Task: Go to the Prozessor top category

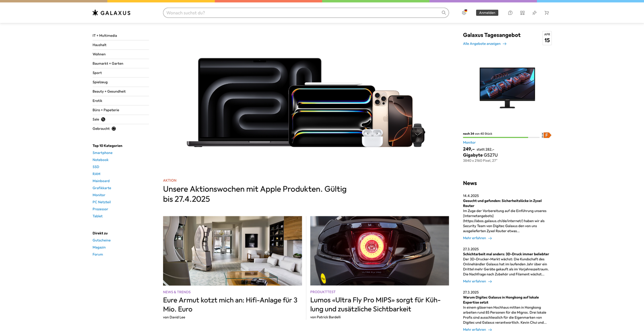Action: tap(100, 209)
